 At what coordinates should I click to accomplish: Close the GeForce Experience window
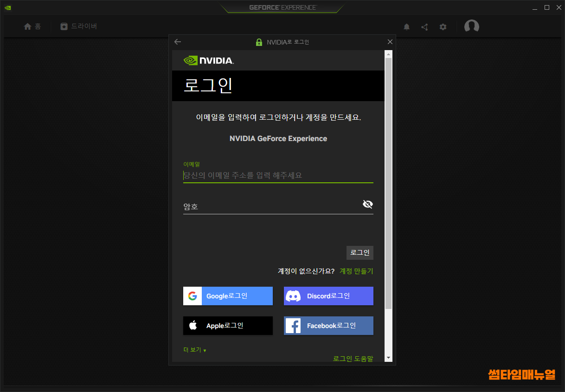pos(559,7)
